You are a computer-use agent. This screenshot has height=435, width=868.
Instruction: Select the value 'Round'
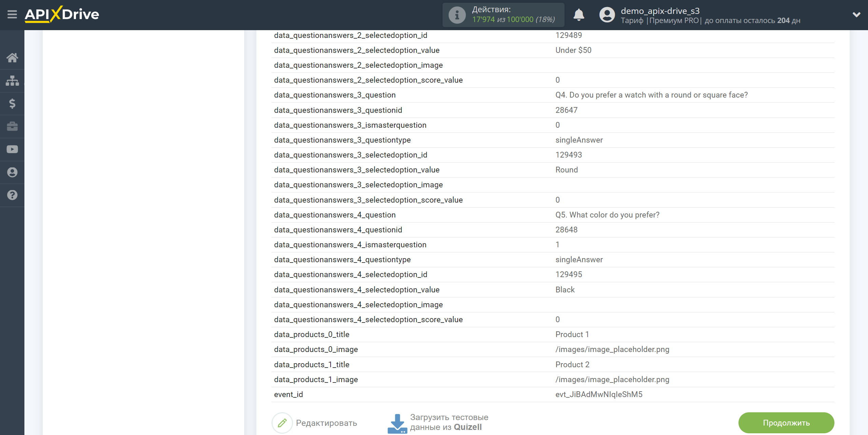point(567,170)
